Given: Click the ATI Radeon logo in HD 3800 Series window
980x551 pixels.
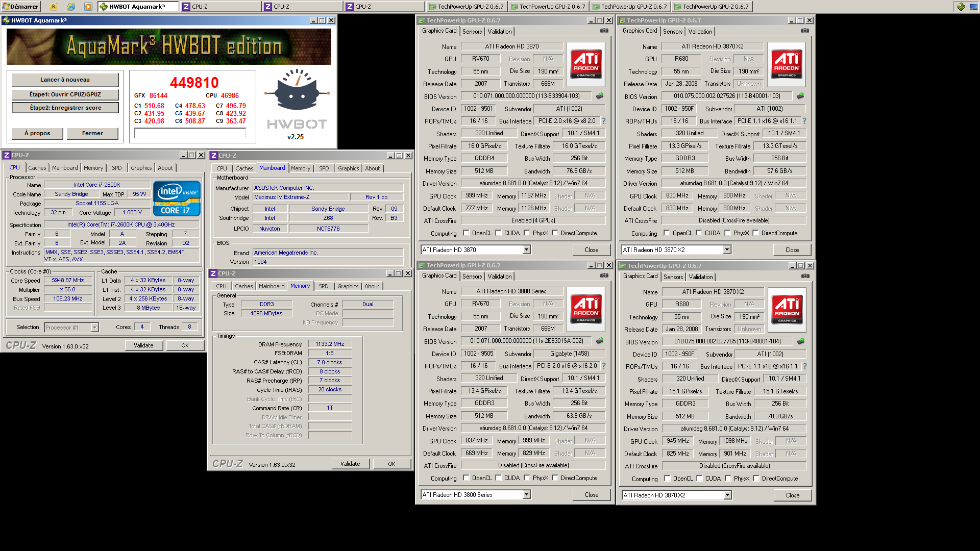Looking at the screenshot, I should point(586,309).
